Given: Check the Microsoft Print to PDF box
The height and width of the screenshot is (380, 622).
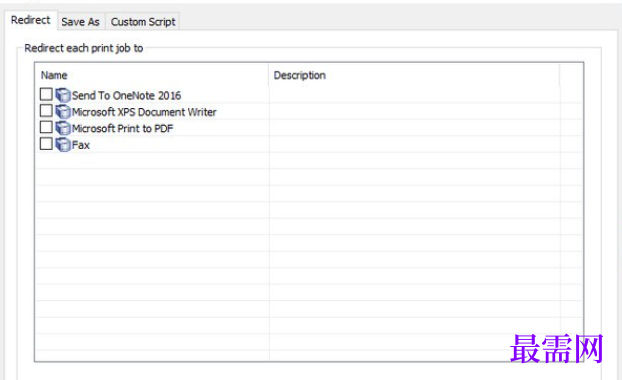Looking at the screenshot, I should [x=46, y=127].
